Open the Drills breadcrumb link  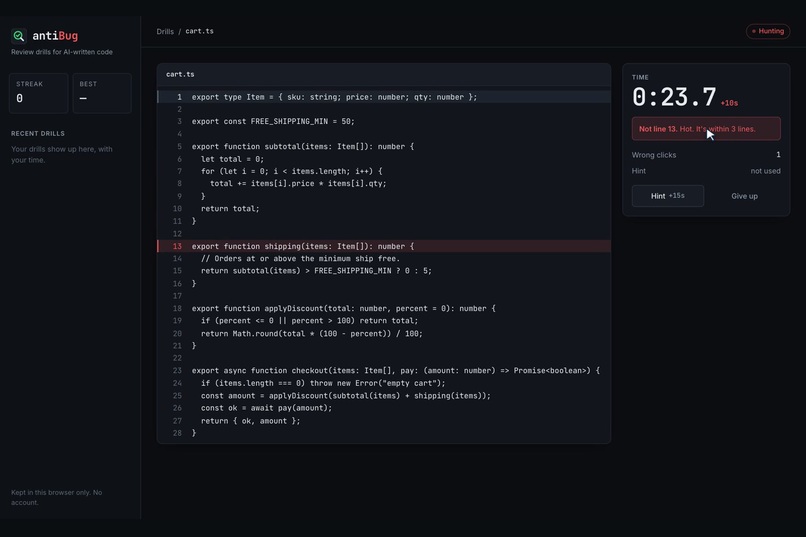point(165,31)
